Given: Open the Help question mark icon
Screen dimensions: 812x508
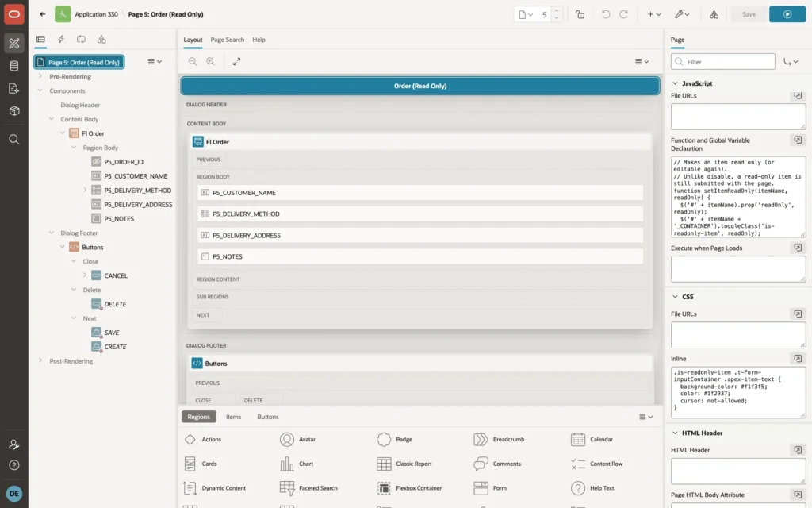Looking at the screenshot, I should pos(14,465).
